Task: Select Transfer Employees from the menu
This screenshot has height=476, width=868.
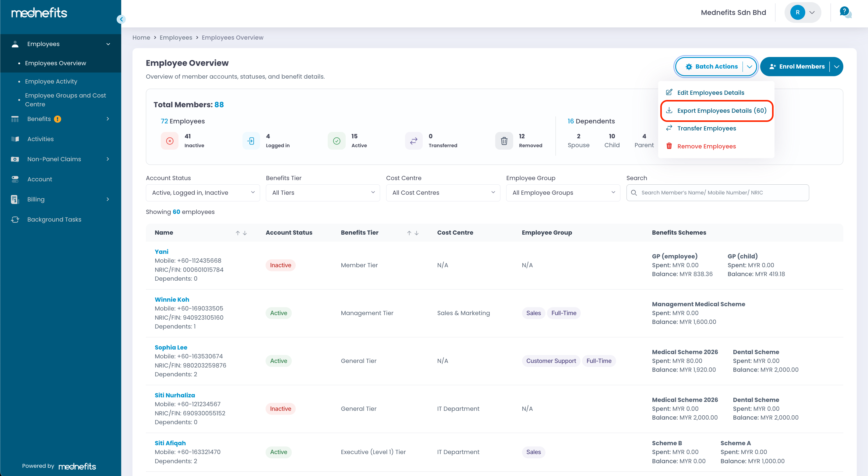Action: (x=706, y=128)
